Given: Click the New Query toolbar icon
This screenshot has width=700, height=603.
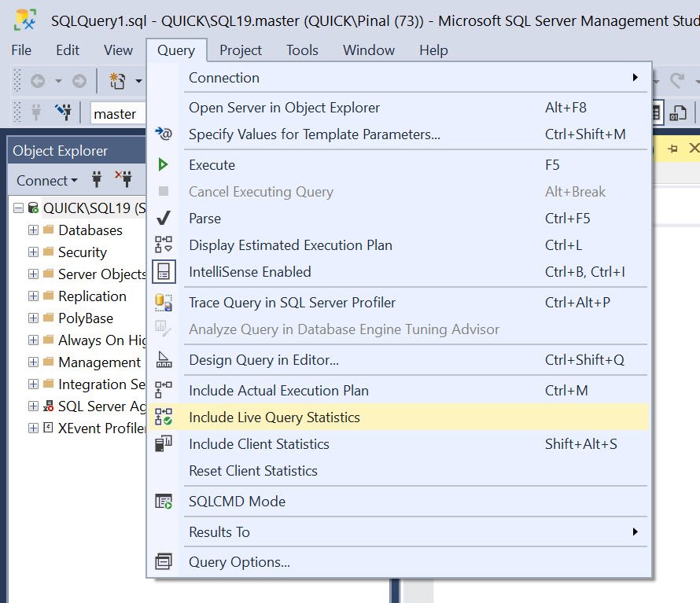Looking at the screenshot, I should (117, 81).
